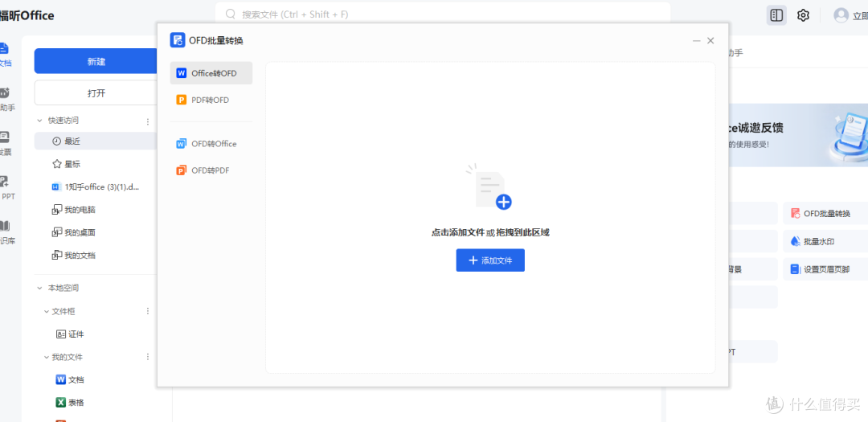This screenshot has height=422, width=868.
Task: Select 最近 in quick access
Action: tap(96, 141)
